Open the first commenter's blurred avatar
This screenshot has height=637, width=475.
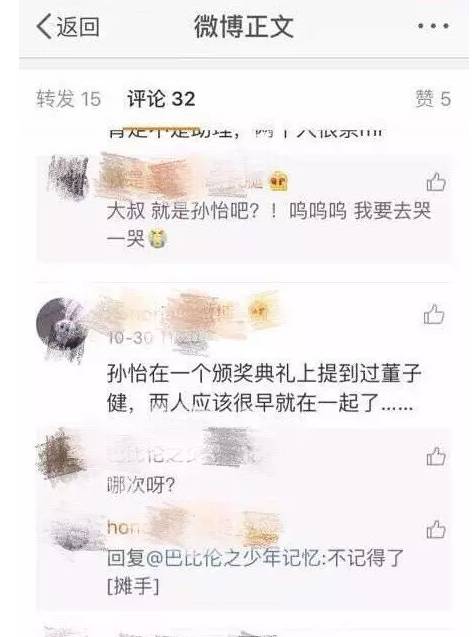tap(67, 177)
